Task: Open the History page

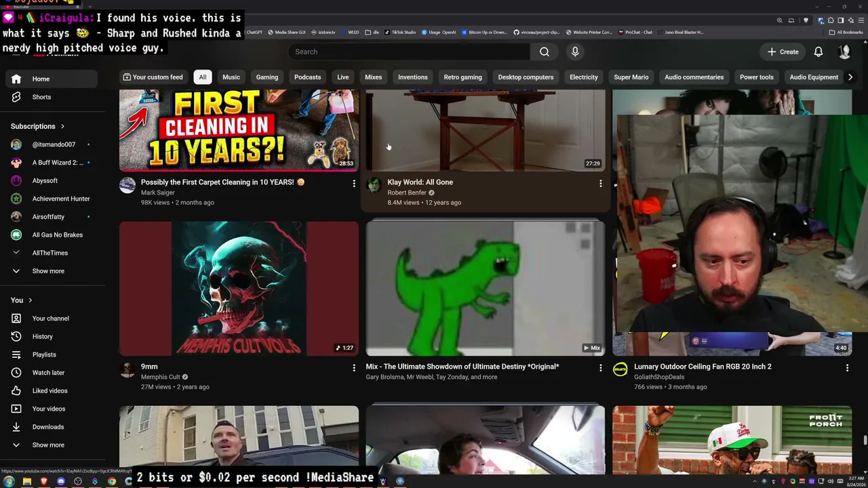Action: tap(52, 336)
